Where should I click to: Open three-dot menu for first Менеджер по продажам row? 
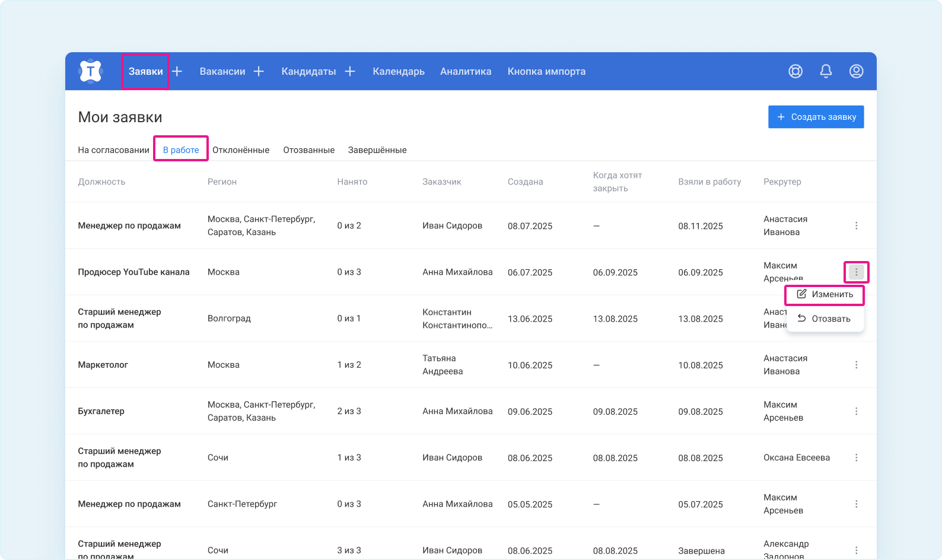(x=856, y=225)
